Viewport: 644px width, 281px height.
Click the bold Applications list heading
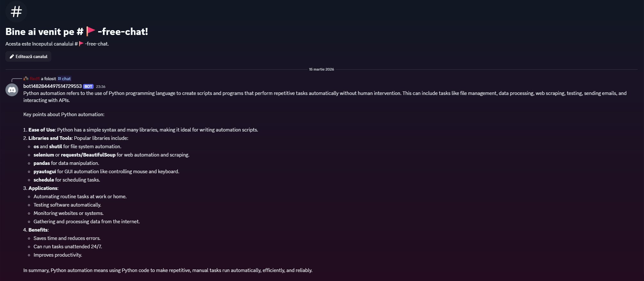(43, 188)
